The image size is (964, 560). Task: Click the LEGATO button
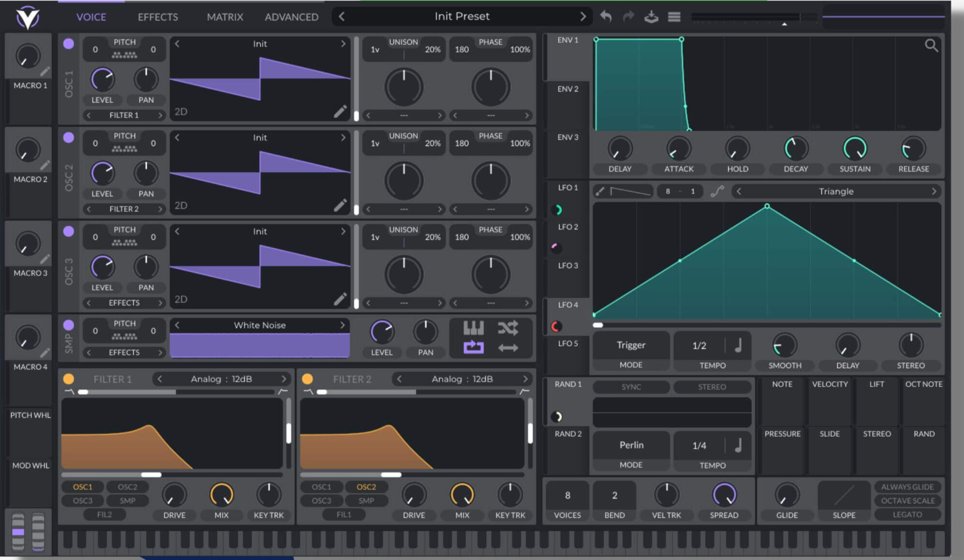pos(907,515)
